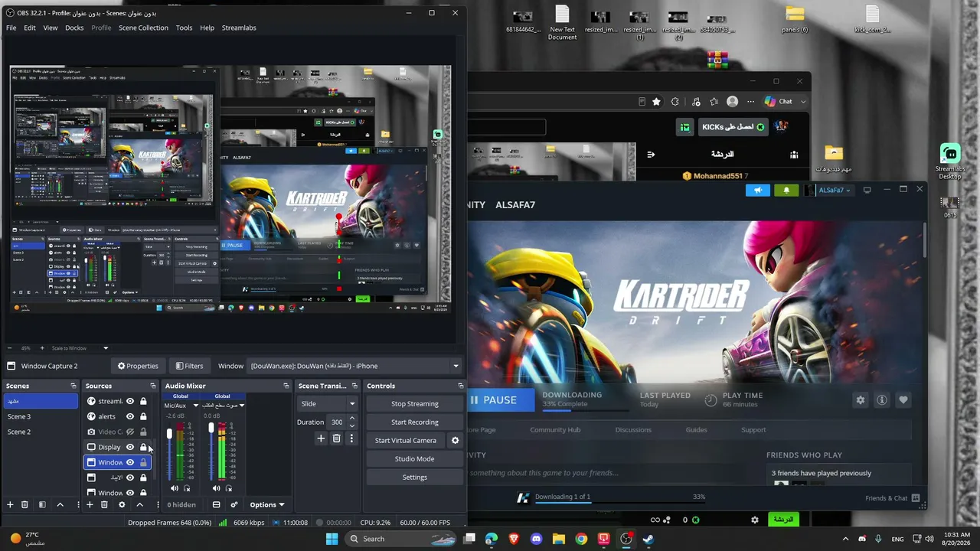Select Scene 3 in the Scenes list
Viewport: 980px width, 551px height.
pos(41,416)
